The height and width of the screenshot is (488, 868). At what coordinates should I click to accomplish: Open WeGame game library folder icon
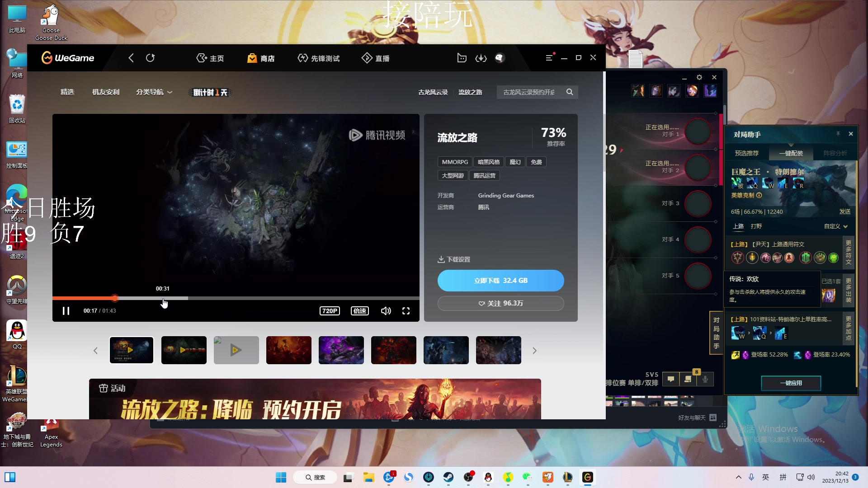pos(462,58)
